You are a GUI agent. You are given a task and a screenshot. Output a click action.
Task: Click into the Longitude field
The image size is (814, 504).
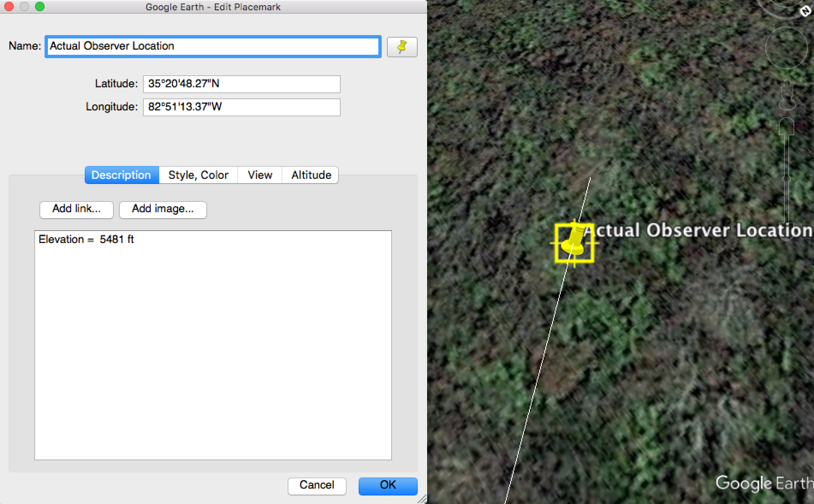click(242, 107)
